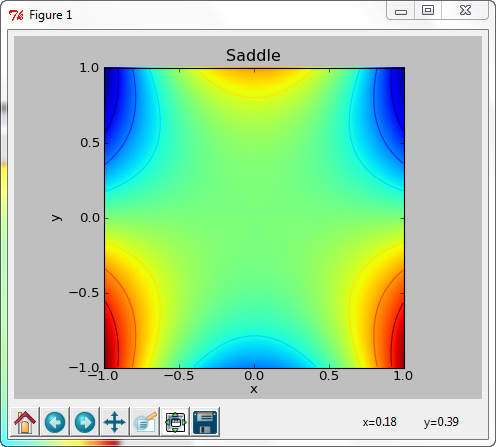The height and width of the screenshot is (447, 496).
Task: Click the Home reset view icon
Action: tap(25, 422)
